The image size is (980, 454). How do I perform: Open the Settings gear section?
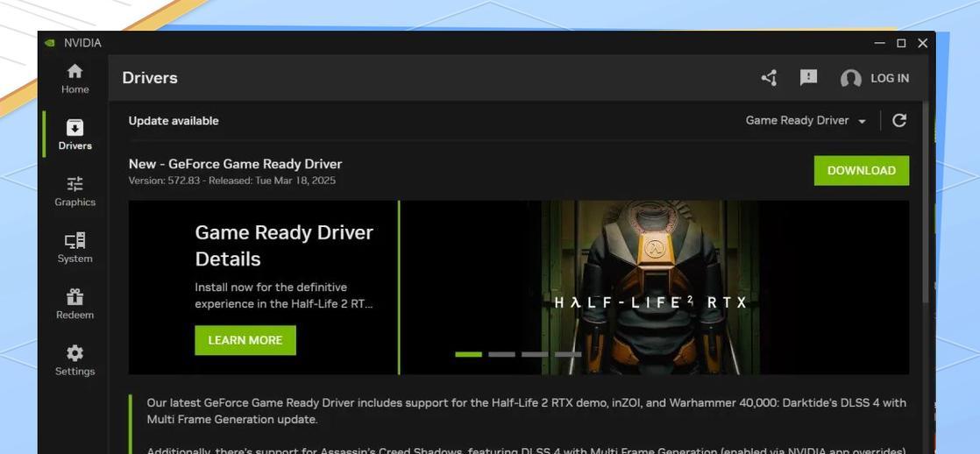pos(75,360)
